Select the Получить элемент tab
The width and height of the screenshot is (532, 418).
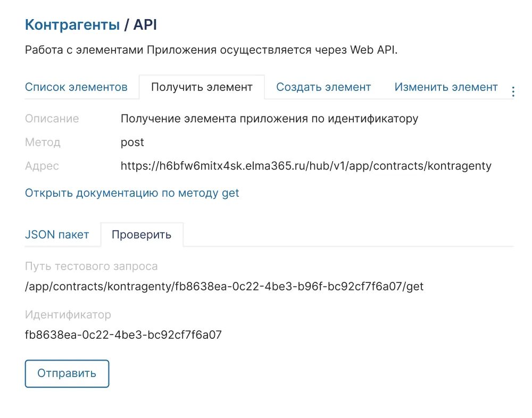click(x=202, y=87)
